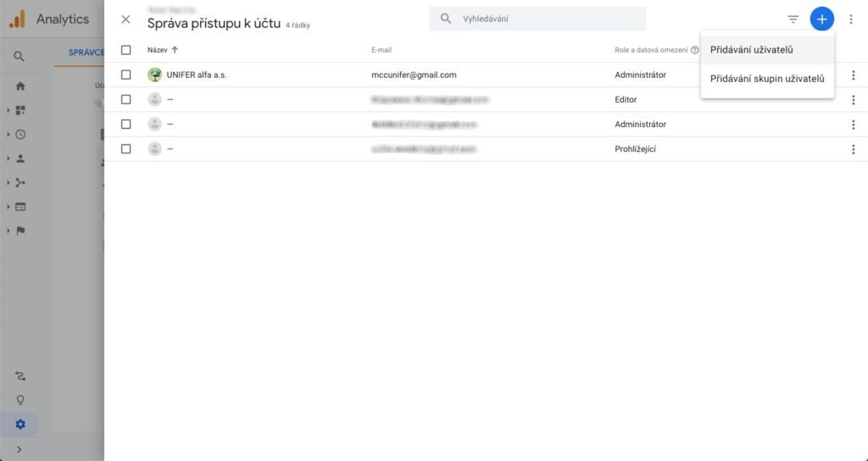Viewport: 868px width, 461px height.
Task: Check the box on the Prohlížející user row
Action: point(126,149)
